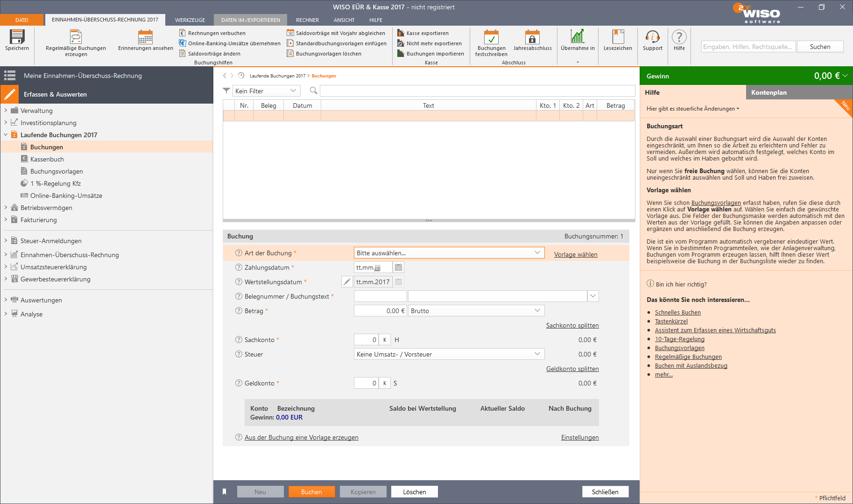Screen dimensions: 853x504
Task: Expand Verwaltung tree node
Action: click(x=6, y=111)
